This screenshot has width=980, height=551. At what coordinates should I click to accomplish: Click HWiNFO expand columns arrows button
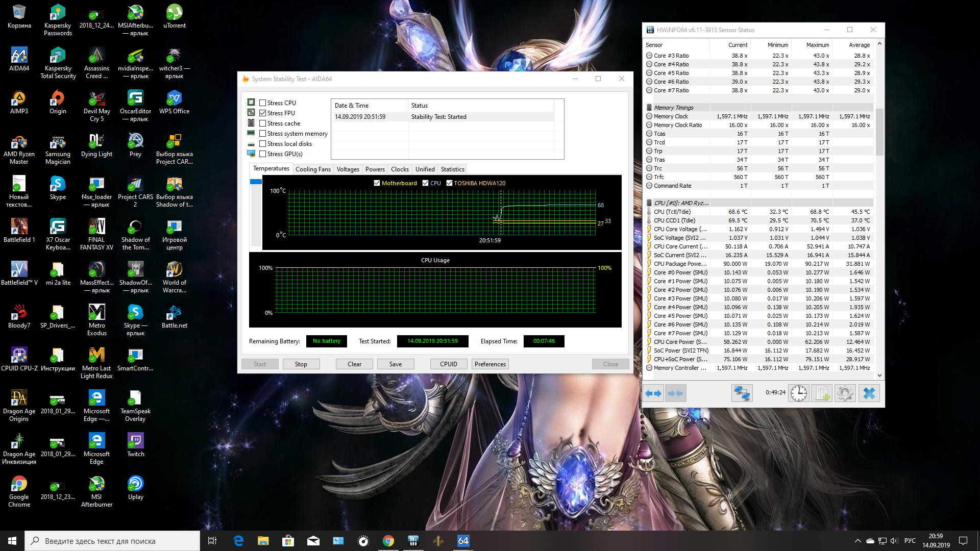(x=653, y=393)
